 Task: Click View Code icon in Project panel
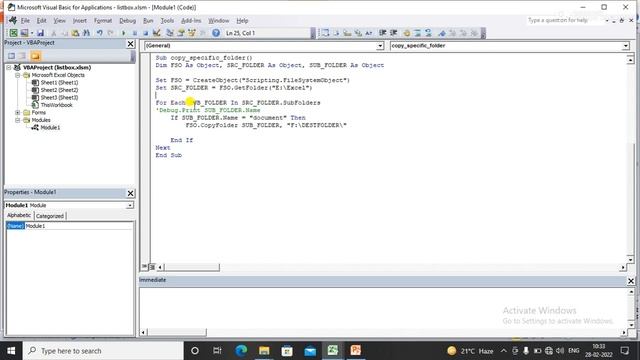pyautogui.click(x=11, y=56)
